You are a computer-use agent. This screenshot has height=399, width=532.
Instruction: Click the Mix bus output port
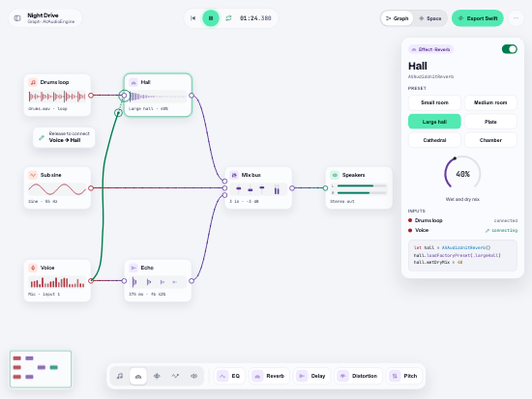coord(292,188)
